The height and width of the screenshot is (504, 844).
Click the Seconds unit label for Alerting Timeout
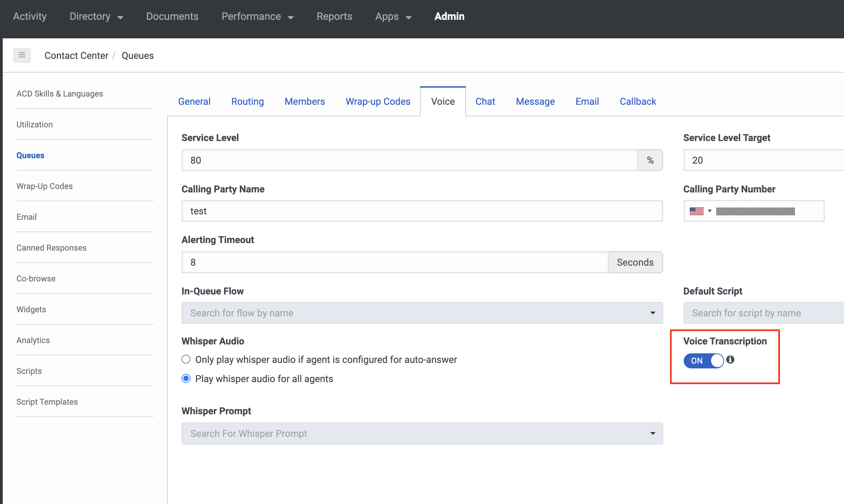click(635, 262)
